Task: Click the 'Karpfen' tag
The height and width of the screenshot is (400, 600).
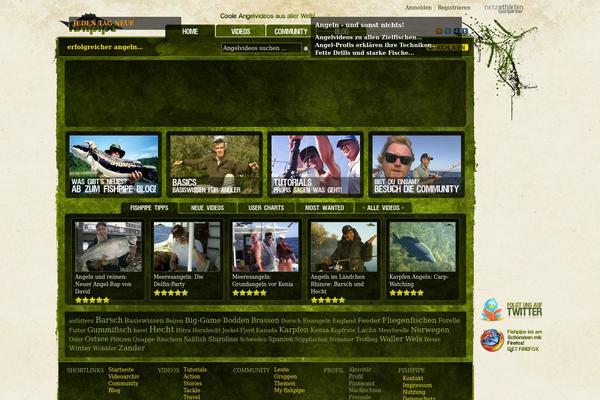Action: [x=293, y=330]
